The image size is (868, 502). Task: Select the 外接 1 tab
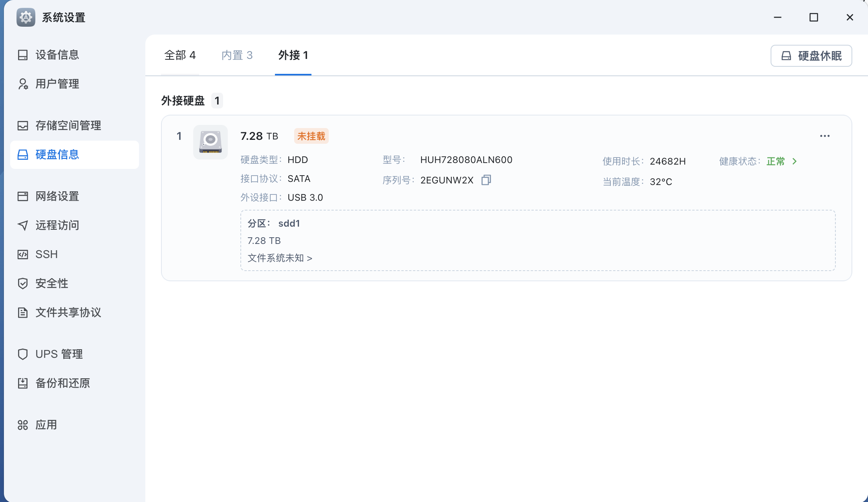[x=293, y=55]
